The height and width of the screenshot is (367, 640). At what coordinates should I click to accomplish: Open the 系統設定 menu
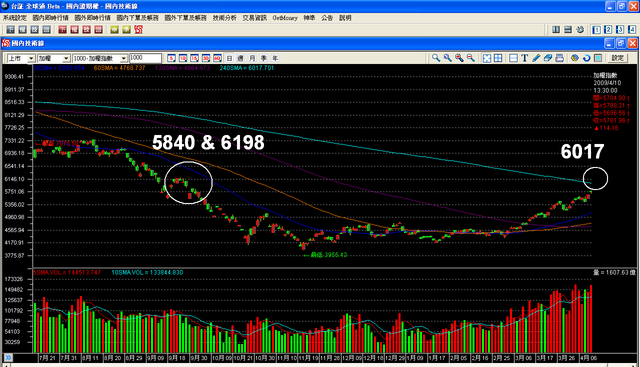click(15, 18)
